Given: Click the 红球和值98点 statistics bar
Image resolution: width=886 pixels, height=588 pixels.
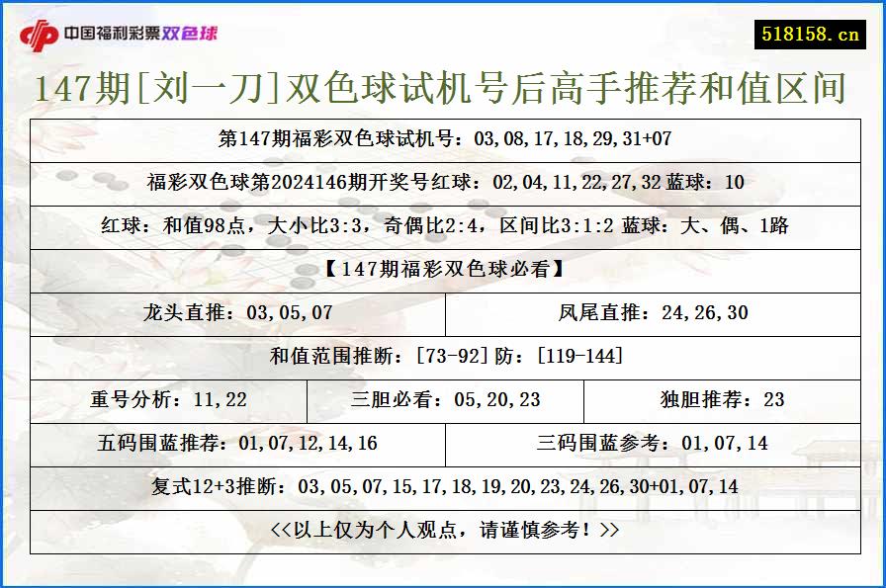Looking at the screenshot, I should point(443,225).
